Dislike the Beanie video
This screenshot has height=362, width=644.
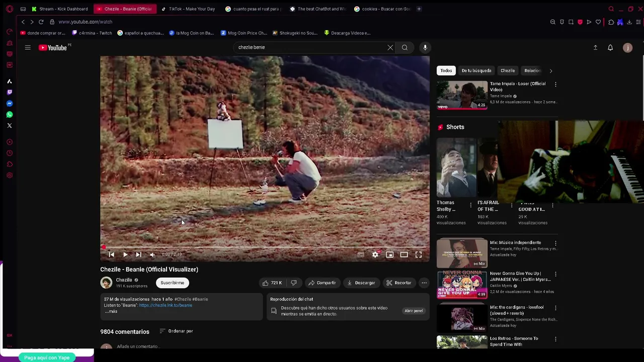(294, 283)
